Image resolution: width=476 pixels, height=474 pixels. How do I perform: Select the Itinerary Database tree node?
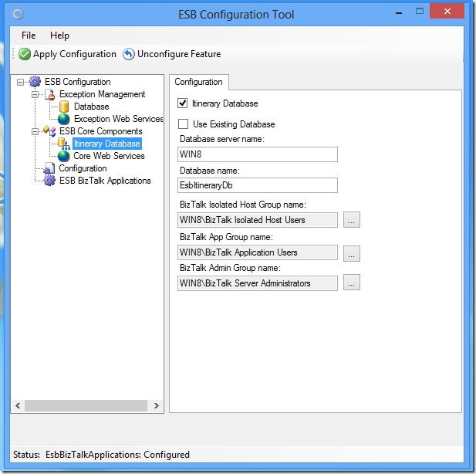107,144
